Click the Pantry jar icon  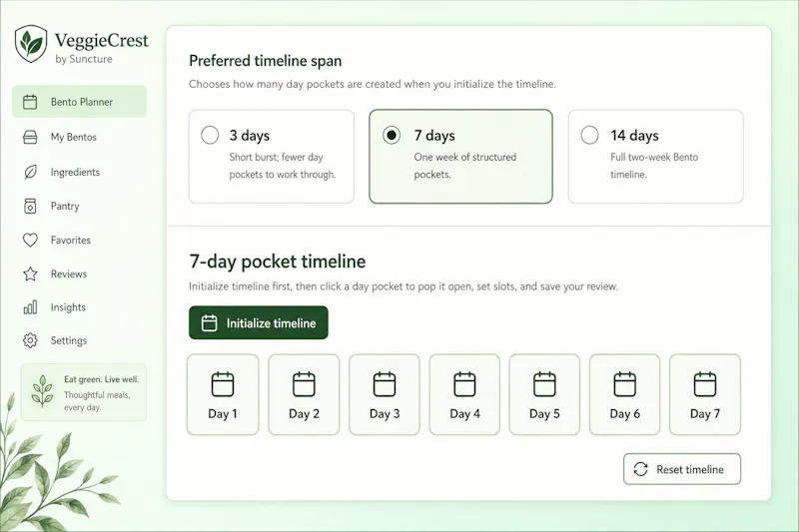30,207
